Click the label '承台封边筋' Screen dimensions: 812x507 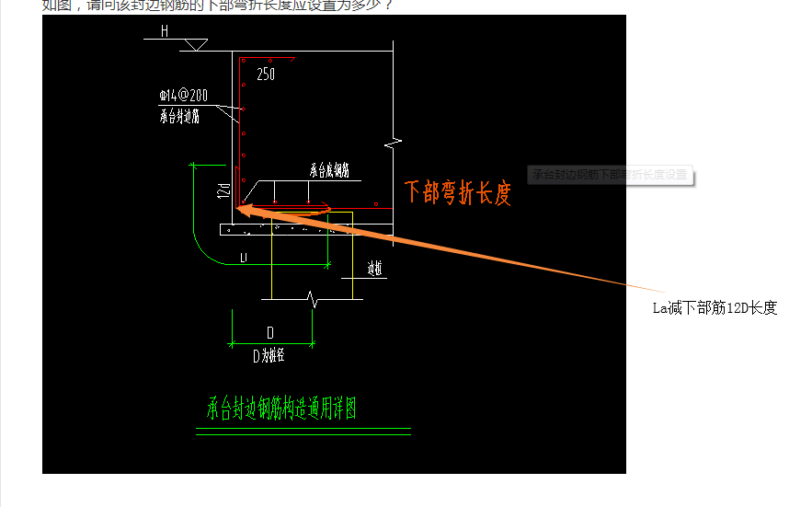(x=179, y=116)
